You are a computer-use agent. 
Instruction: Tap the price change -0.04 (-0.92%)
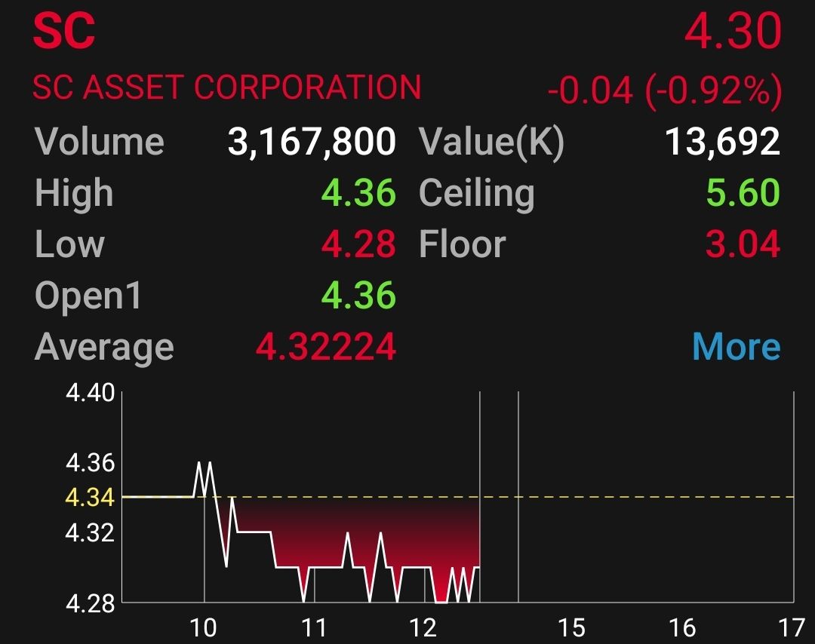[665, 90]
